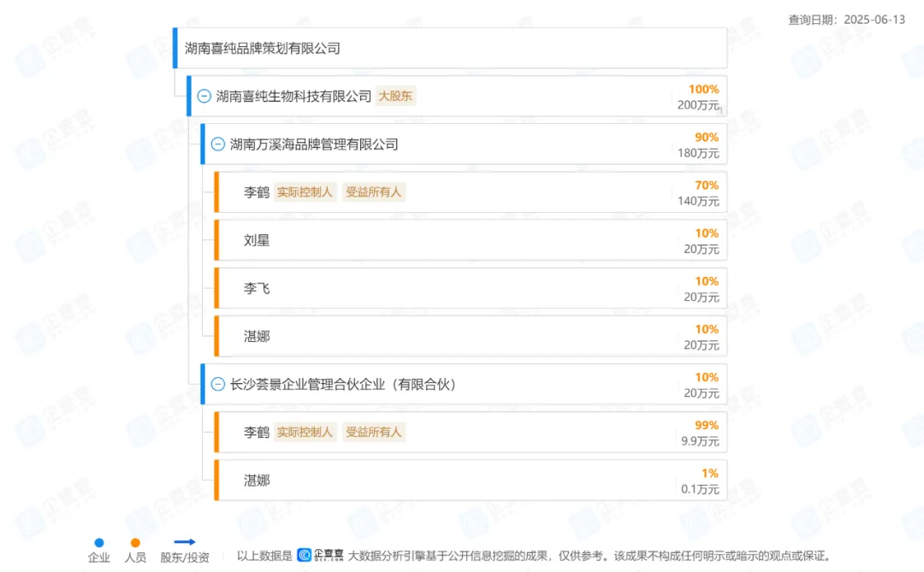Select shareholder 李飞

click(257, 288)
